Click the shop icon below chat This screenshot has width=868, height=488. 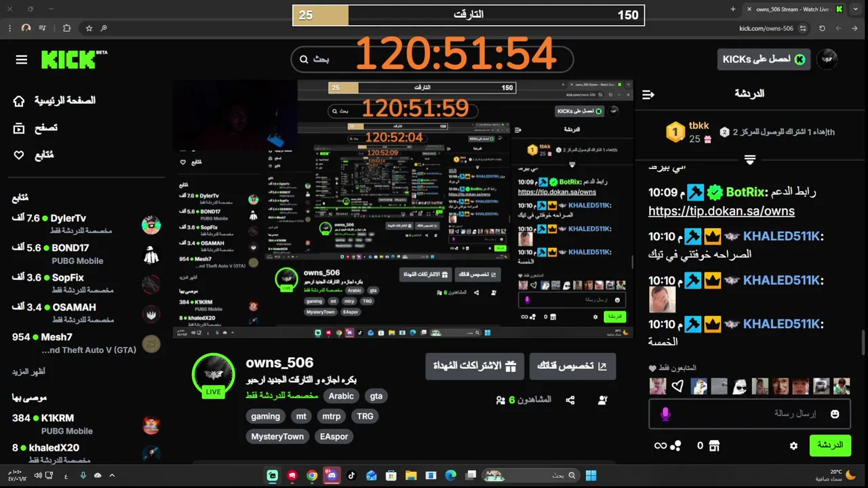pos(713,446)
